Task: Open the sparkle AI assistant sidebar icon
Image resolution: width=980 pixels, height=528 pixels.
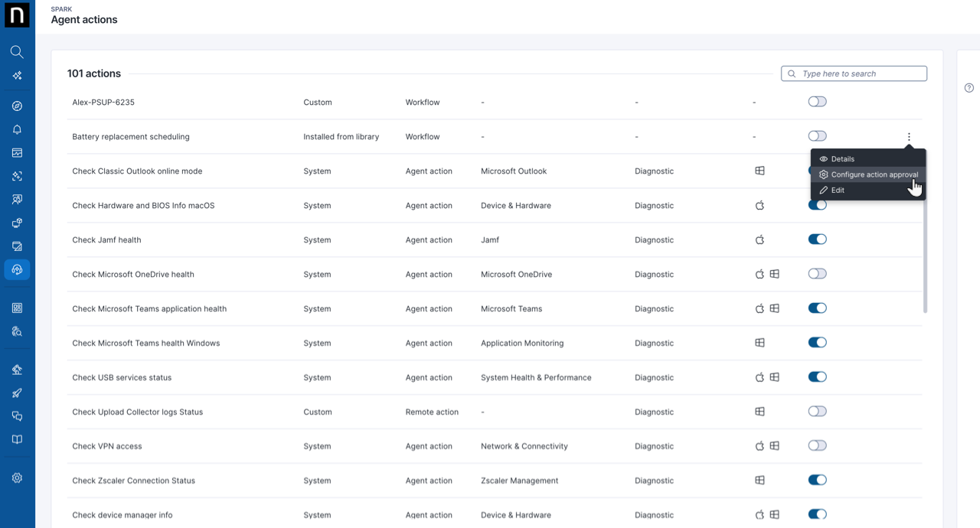Action: [x=17, y=76]
